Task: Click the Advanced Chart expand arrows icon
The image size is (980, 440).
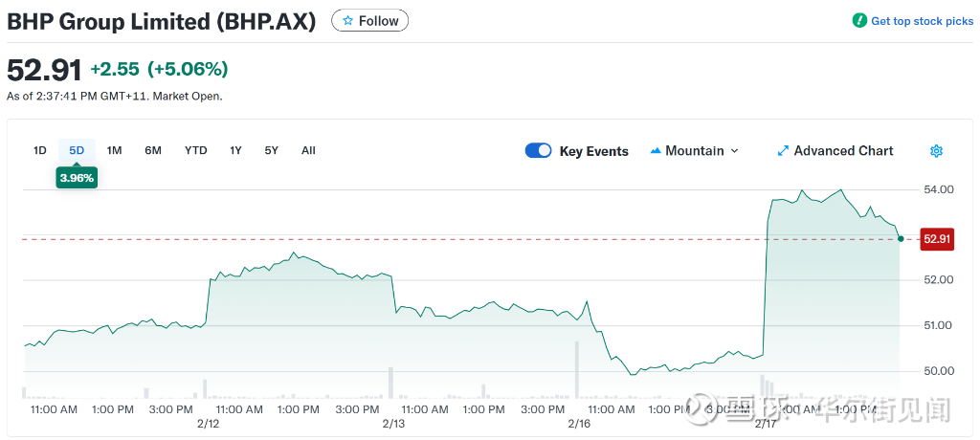Action: click(x=783, y=151)
